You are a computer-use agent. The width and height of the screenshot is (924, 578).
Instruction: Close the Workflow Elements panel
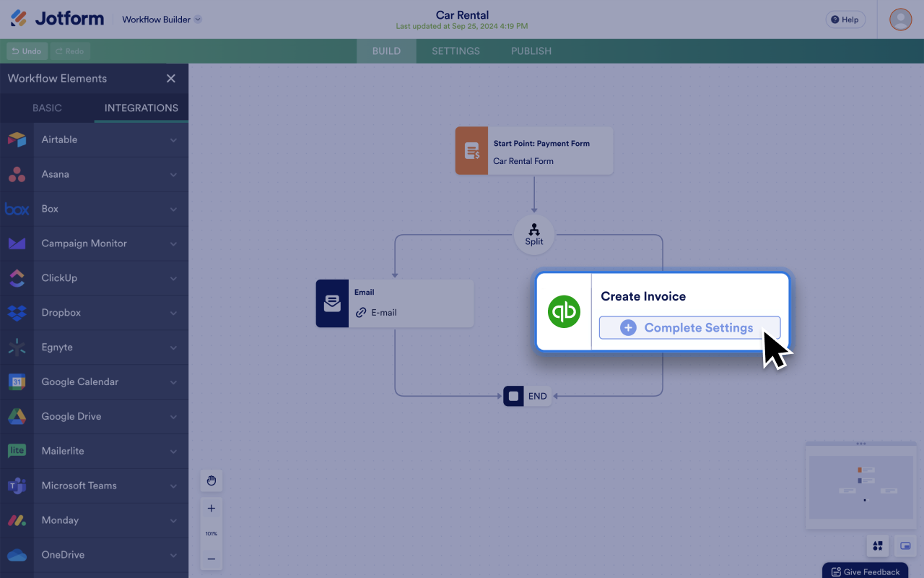(171, 79)
